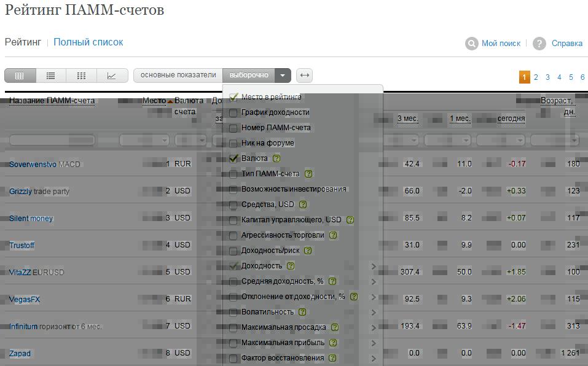Switch to list view icon
Image resolution: width=588 pixels, height=366 pixels.
(51, 76)
